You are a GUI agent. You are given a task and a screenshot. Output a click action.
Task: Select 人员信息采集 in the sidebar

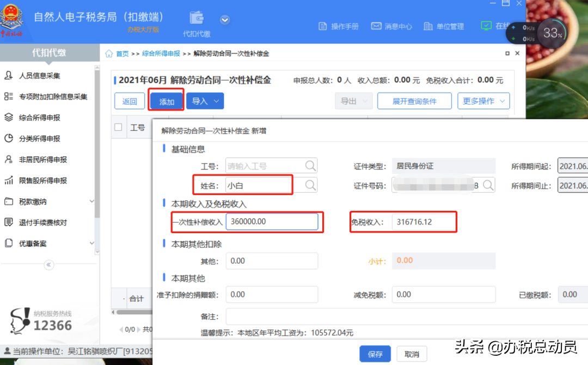point(41,76)
